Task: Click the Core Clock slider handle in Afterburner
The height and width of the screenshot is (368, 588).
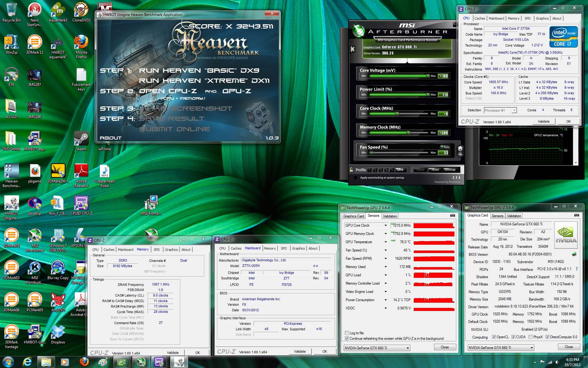Action: [397, 113]
